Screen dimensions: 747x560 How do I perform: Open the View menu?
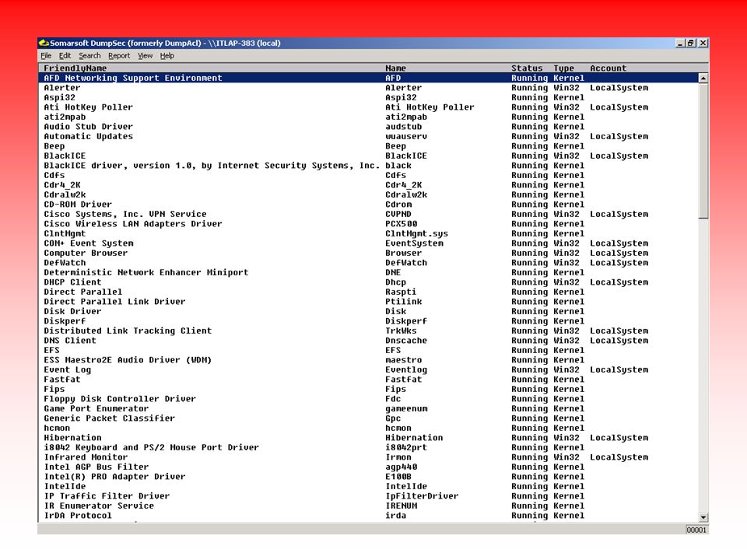[146, 56]
